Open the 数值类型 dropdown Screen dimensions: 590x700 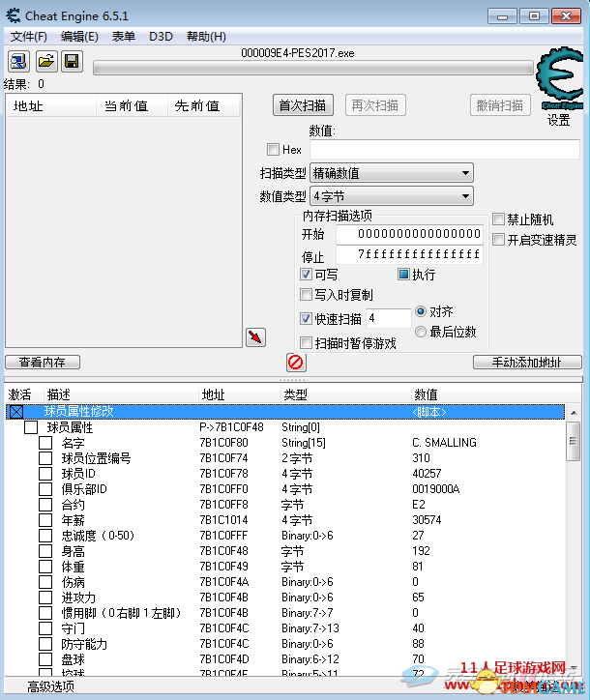tap(392, 196)
